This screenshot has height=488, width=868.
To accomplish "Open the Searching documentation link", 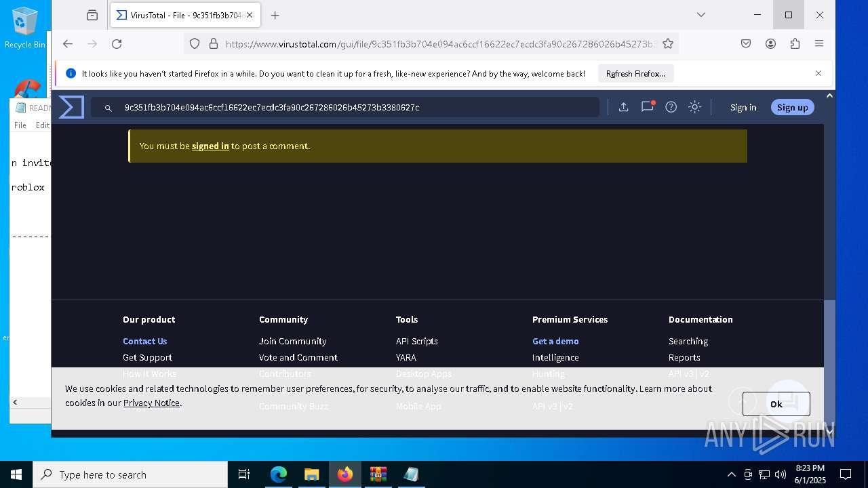I will pos(688,341).
